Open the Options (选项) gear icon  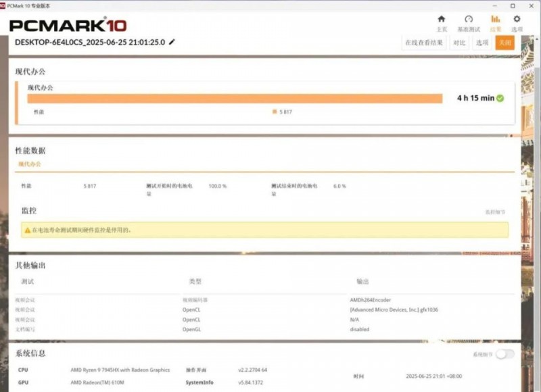517,19
